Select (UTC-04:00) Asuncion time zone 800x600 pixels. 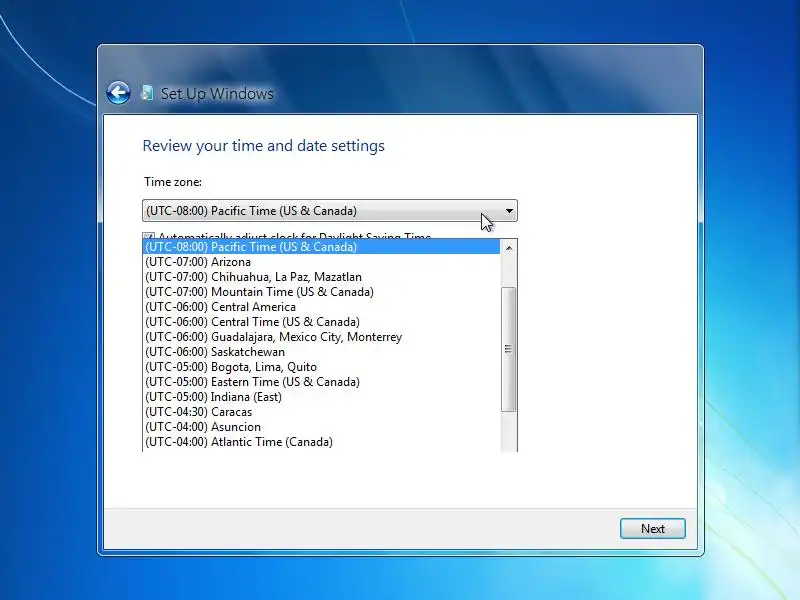coord(321,427)
